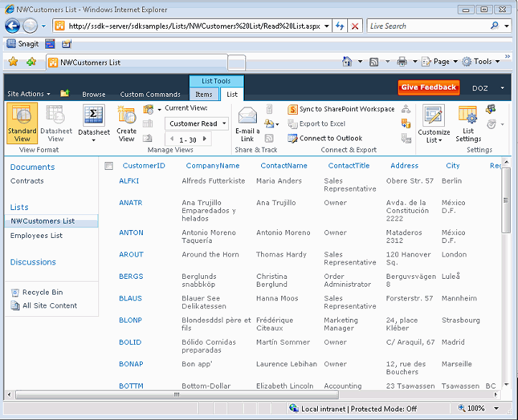Click the Live Search magnifier icon
This screenshot has height=420, width=518.
pos(494,25)
